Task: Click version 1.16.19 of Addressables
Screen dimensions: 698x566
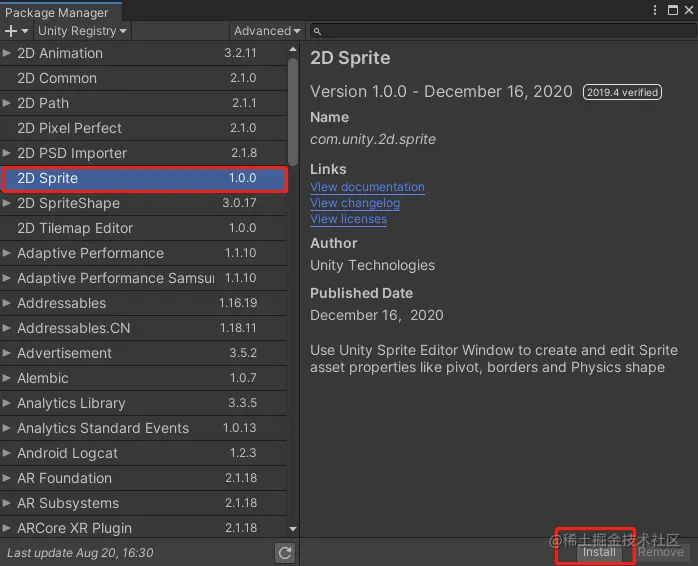Action: click(x=238, y=303)
